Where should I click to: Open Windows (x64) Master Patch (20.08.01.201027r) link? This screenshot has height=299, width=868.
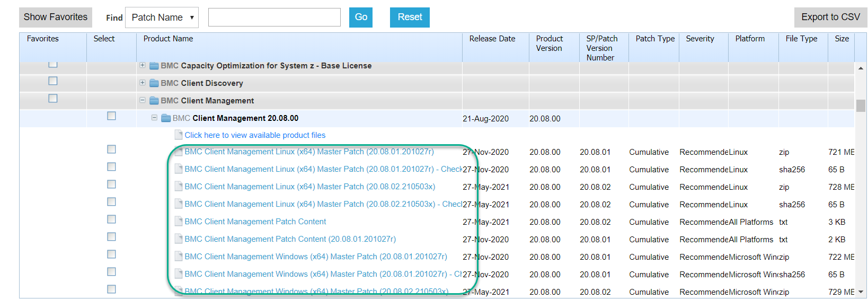click(x=316, y=257)
